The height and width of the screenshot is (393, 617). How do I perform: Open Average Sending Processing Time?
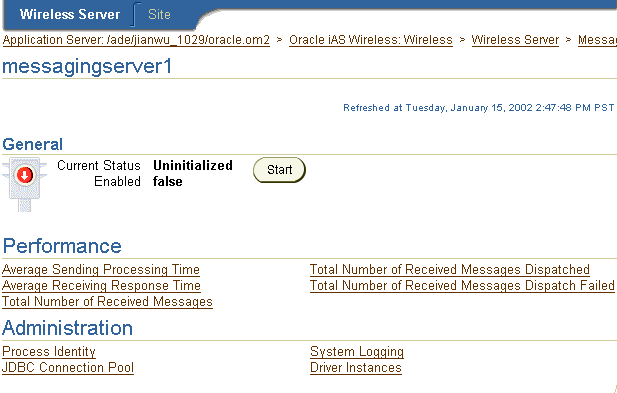pyautogui.click(x=101, y=270)
